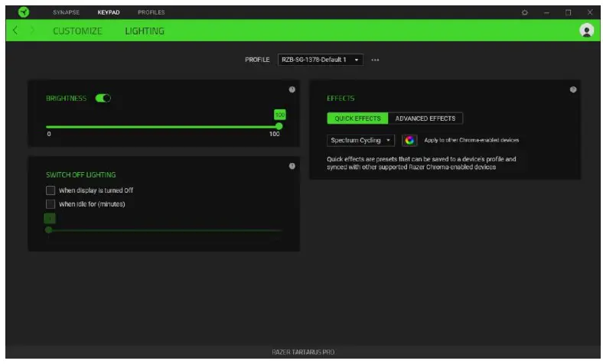
Task: Go back with the left arrow
Action: coord(15,30)
